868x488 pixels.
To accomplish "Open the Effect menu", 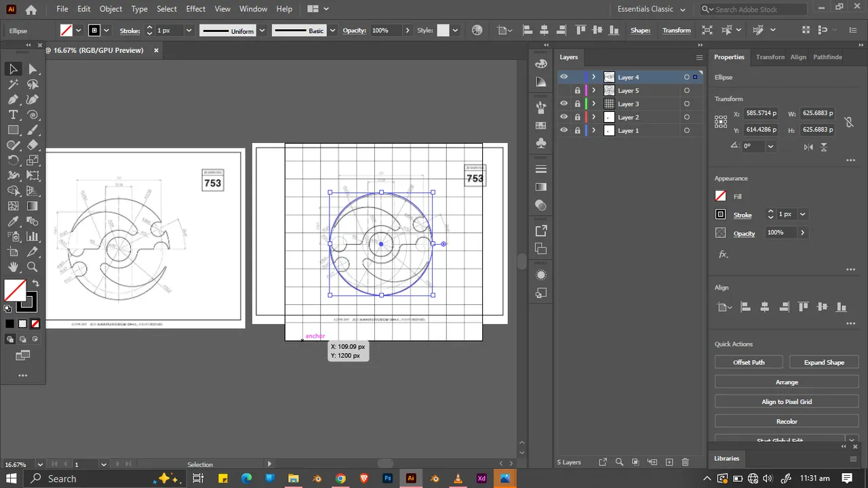I will (195, 9).
